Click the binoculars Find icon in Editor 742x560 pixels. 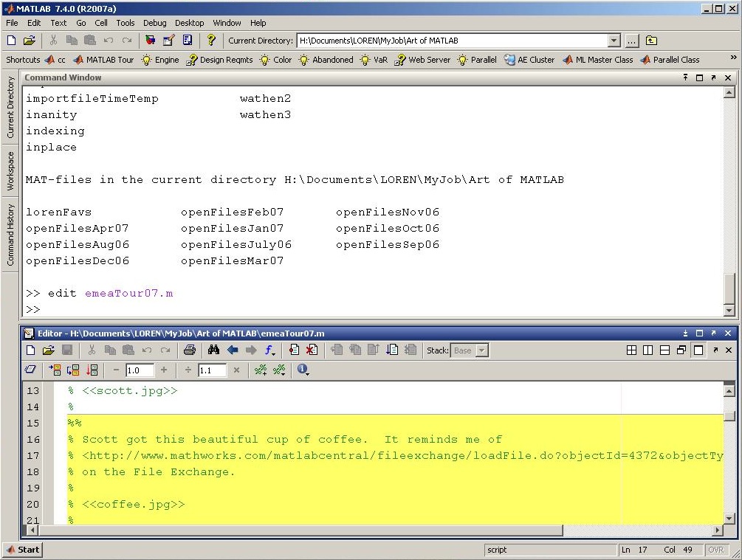coord(214,350)
